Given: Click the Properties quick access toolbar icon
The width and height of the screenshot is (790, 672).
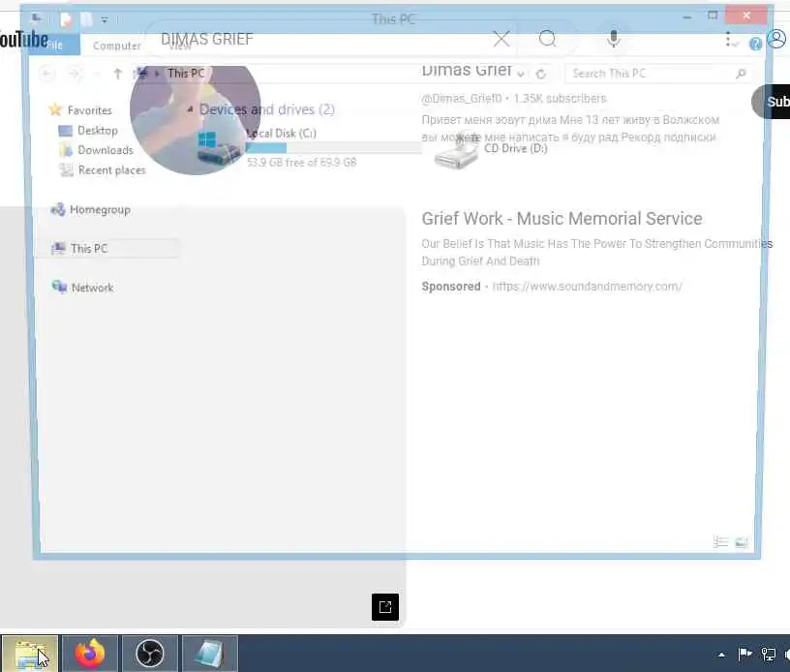Looking at the screenshot, I should (66, 19).
